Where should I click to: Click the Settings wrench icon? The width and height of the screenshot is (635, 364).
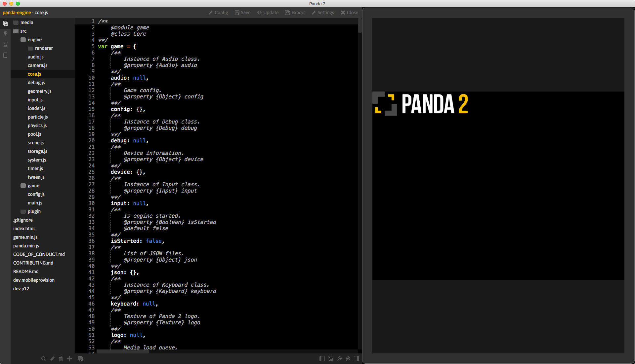click(x=314, y=13)
